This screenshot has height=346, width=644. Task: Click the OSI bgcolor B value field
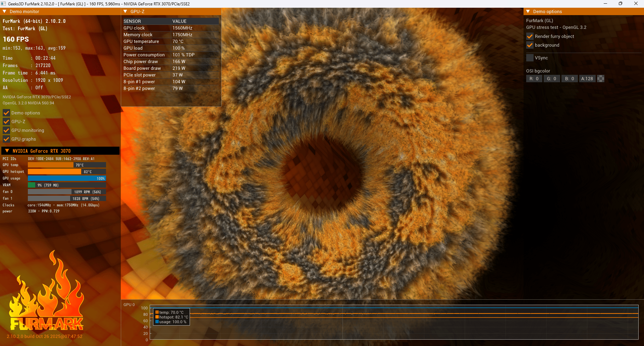point(569,79)
